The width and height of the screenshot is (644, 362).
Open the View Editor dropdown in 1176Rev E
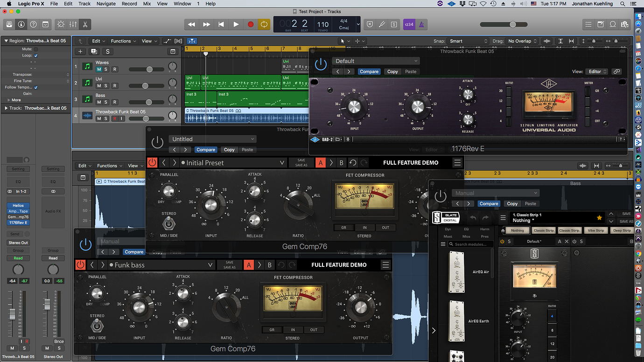597,72
